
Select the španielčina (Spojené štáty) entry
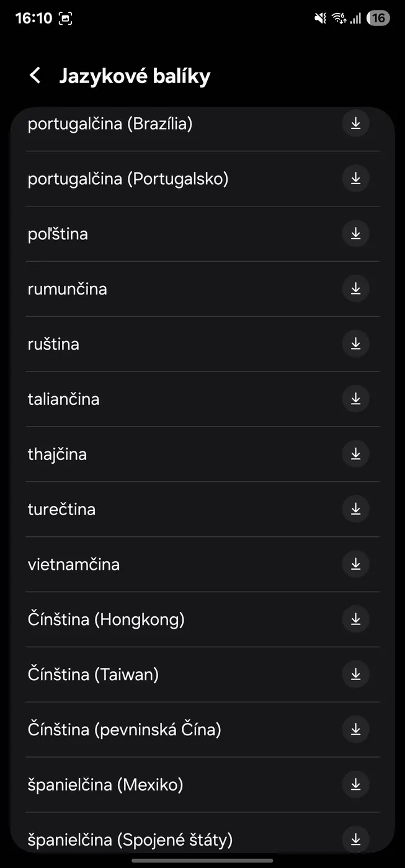[x=130, y=840]
